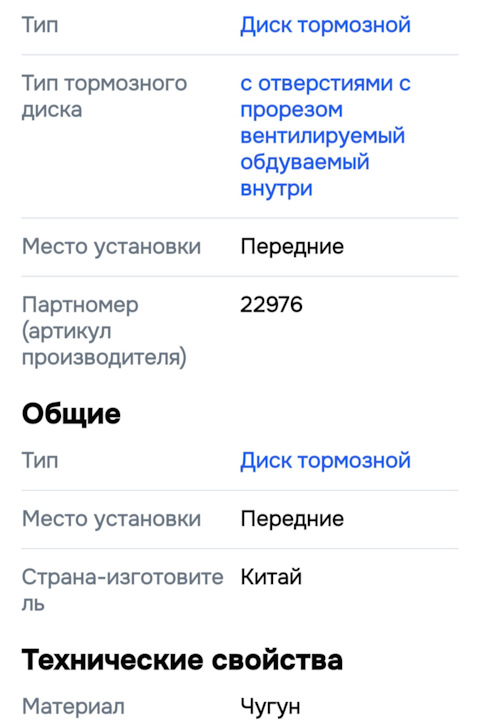Click the material value 'Чугун'

pos(270,707)
